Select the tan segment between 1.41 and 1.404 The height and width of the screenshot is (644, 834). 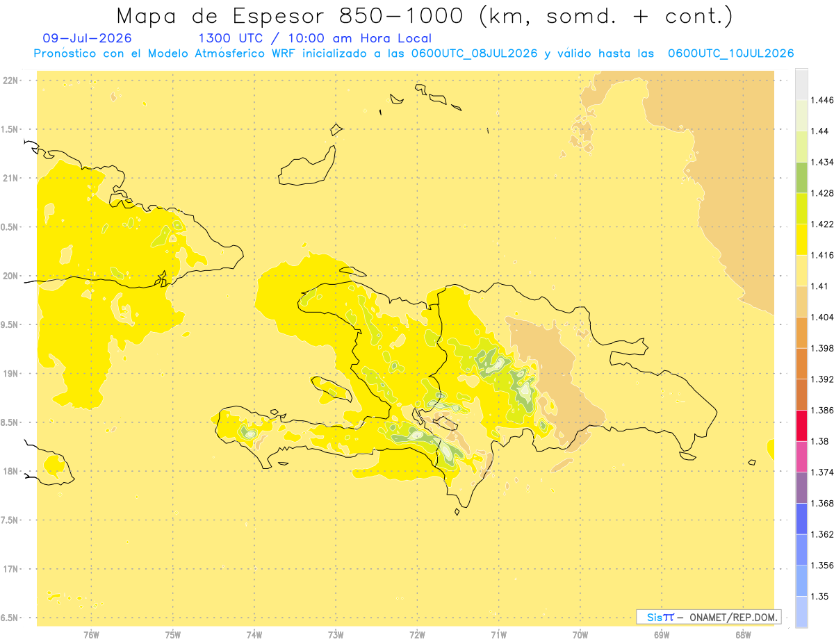click(x=801, y=302)
